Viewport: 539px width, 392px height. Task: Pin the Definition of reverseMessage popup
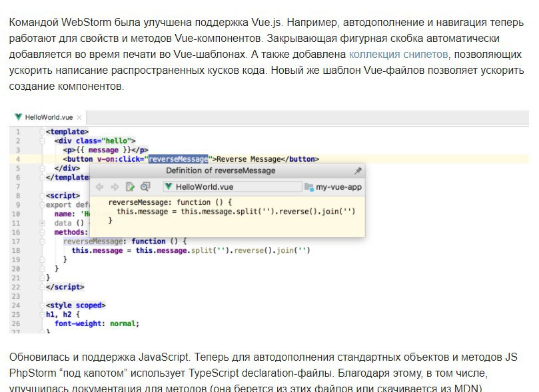pos(358,170)
